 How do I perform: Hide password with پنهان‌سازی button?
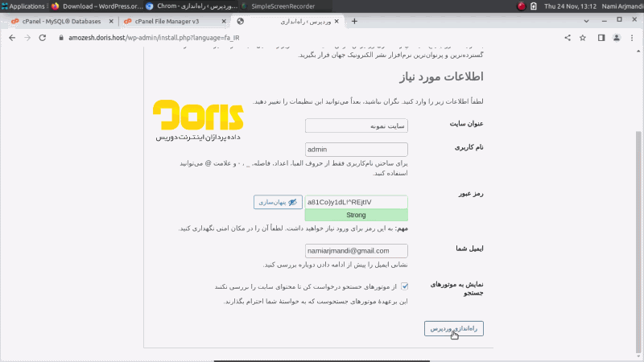(x=278, y=202)
